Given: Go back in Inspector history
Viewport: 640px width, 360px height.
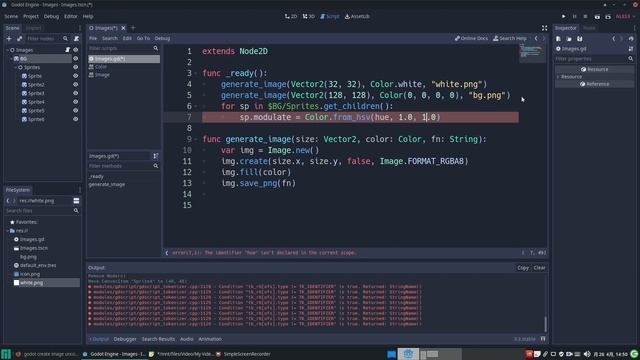Looking at the screenshot, I should tap(613, 39).
